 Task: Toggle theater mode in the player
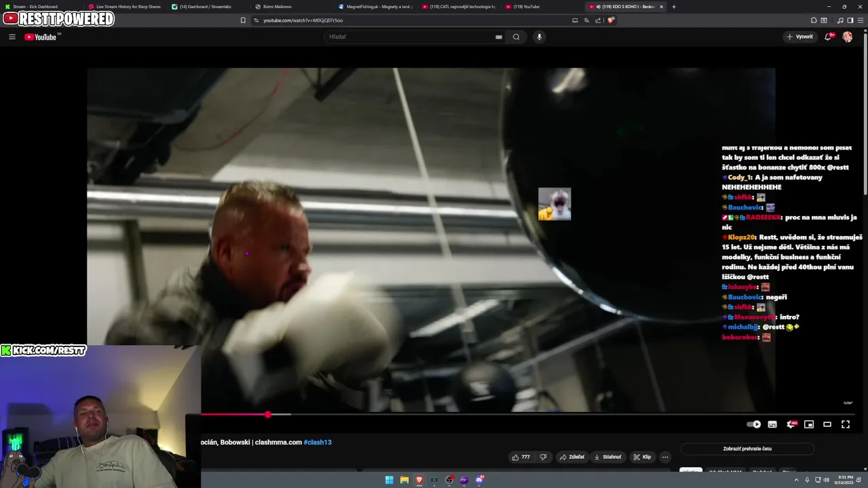[x=827, y=424]
